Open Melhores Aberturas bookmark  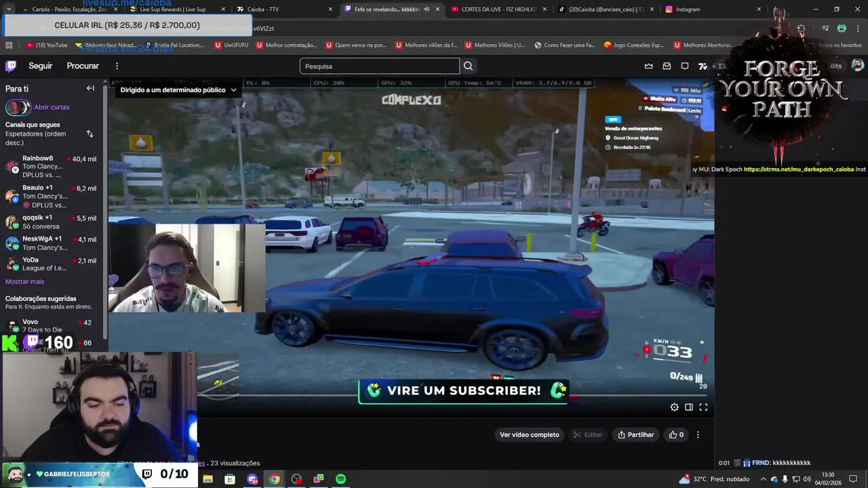pos(704,45)
